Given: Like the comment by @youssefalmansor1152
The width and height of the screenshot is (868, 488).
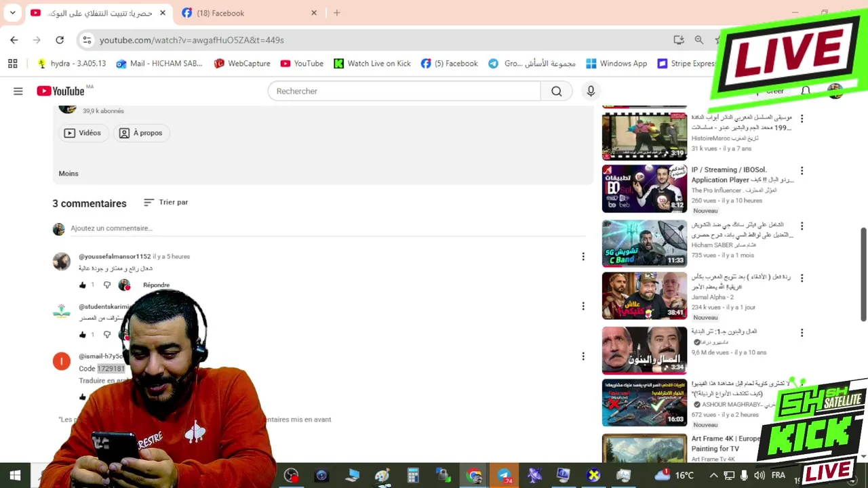Looking at the screenshot, I should [83, 285].
